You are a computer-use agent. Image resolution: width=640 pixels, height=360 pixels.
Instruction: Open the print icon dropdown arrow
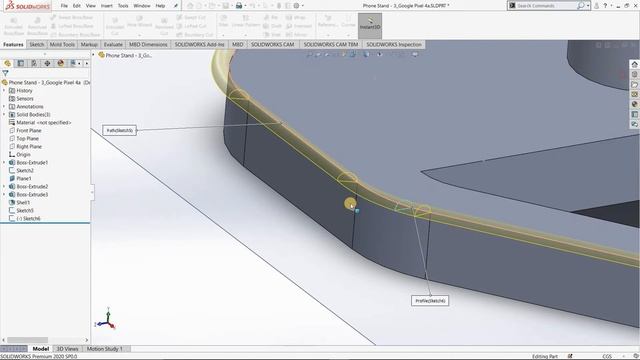coord(245,6)
